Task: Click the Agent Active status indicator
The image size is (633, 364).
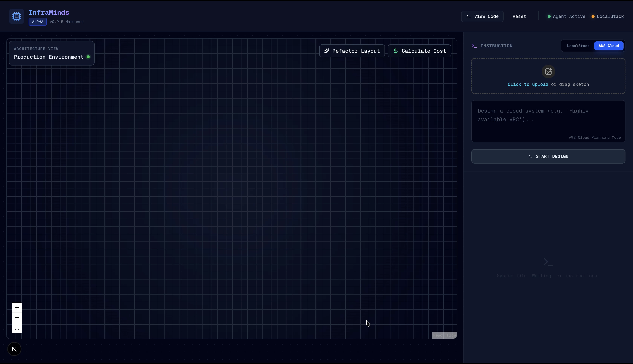Action: (x=566, y=17)
